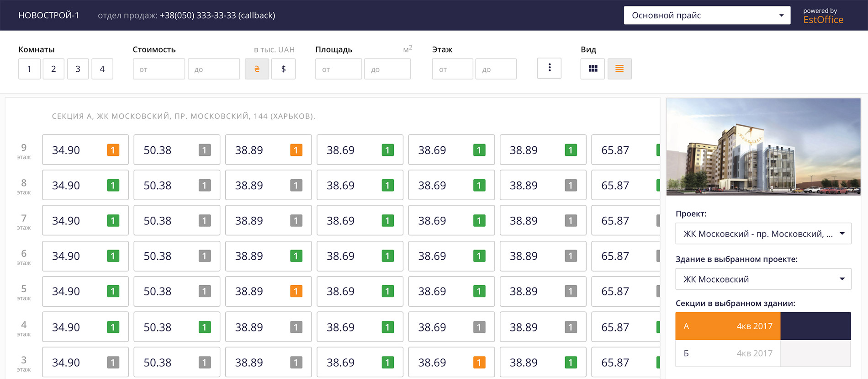Filter by 1 room apartments

click(x=29, y=69)
